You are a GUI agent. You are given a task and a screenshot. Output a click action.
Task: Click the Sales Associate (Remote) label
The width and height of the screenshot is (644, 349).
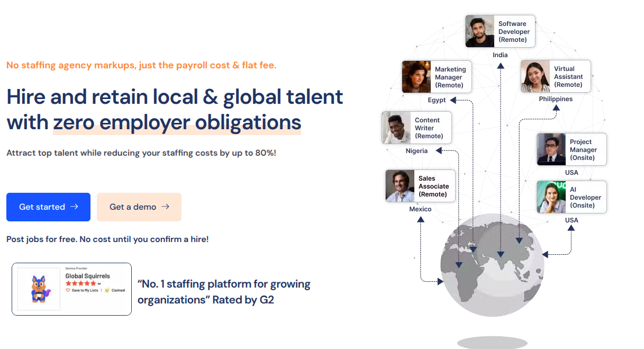[433, 186]
